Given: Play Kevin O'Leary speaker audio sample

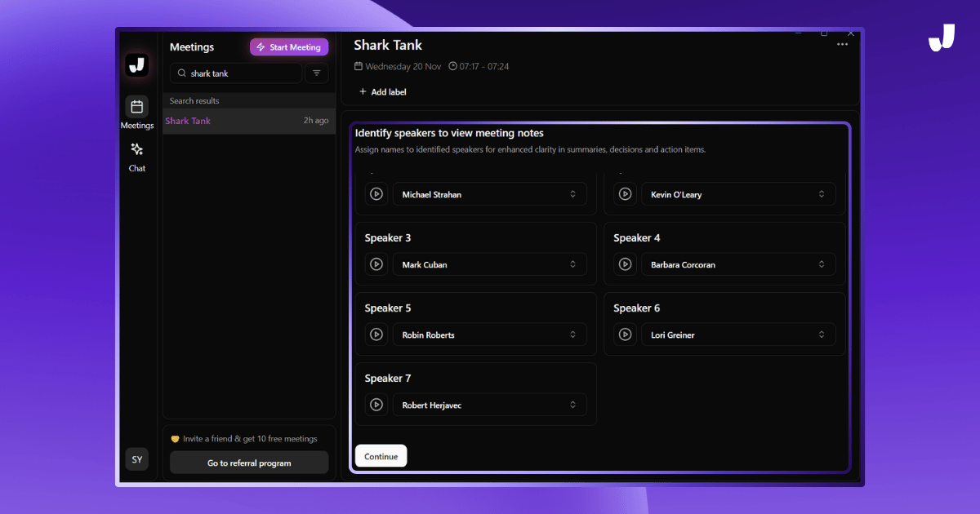Looking at the screenshot, I should click(625, 194).
